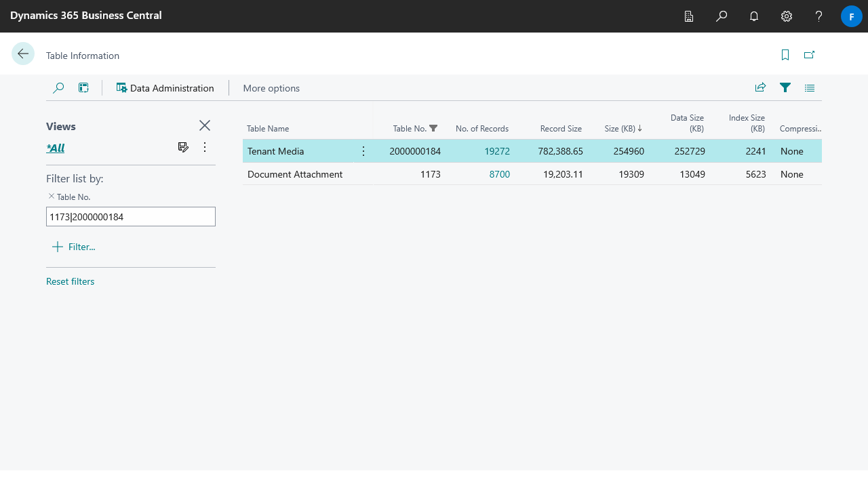Click the bookmark icon
The width and height of the screenshot is (868, 488).
click(x=785, y=55)
